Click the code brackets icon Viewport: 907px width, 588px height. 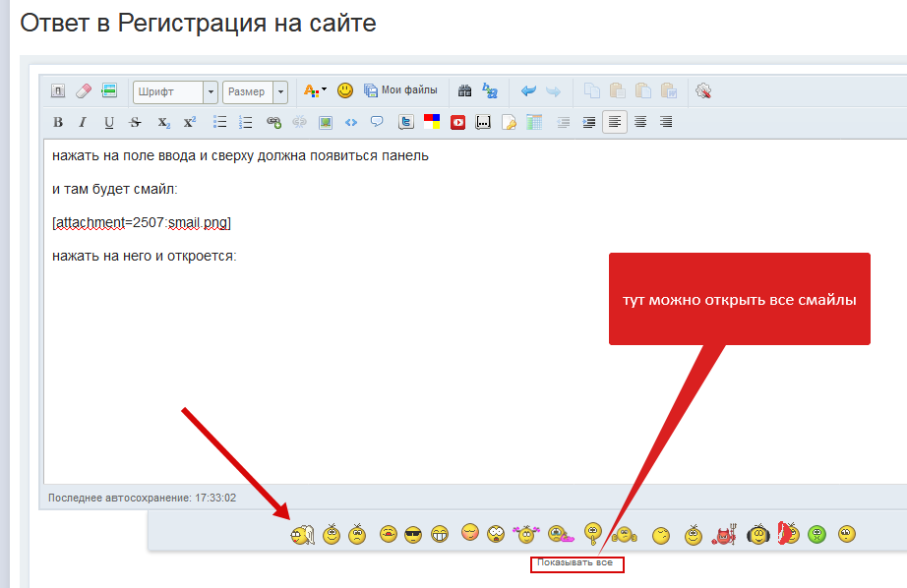coord(351,123)
